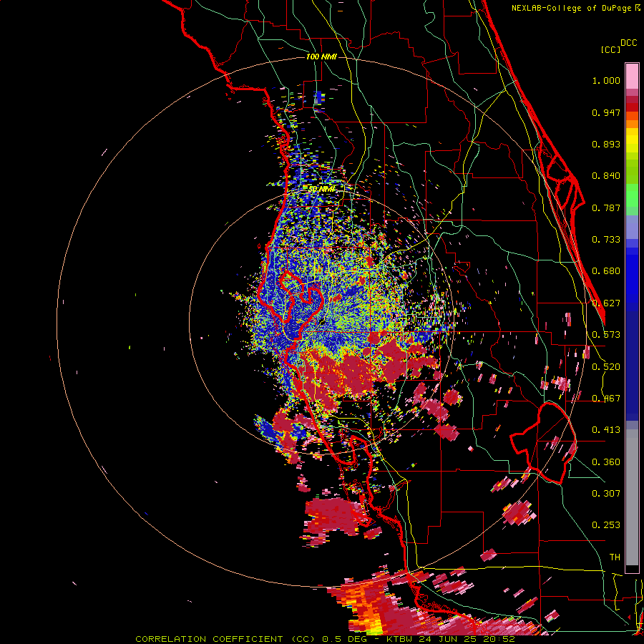Select the 0.520 legend value
Viewport: 644px width, 644px height.
tap(606, 367)
